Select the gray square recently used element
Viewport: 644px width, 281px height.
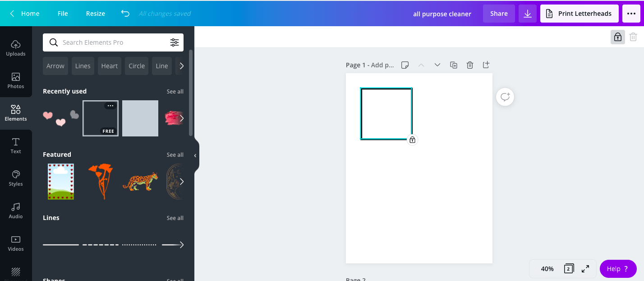pos(140,118)
